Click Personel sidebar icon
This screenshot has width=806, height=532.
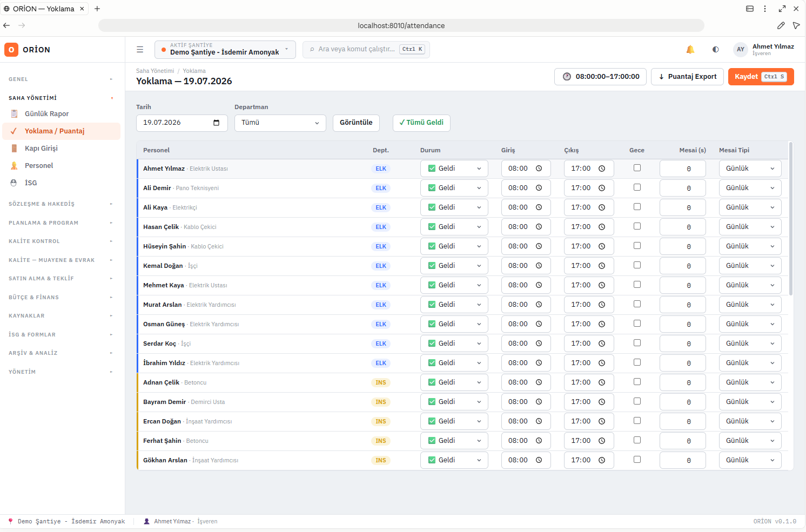(15, 166)
